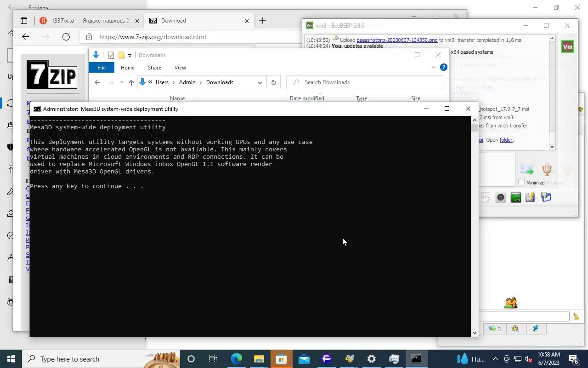This screenshot has width=588, height=368.
Task: Open the Explorer address bar history dropdown
Action: tap(260, 82)
